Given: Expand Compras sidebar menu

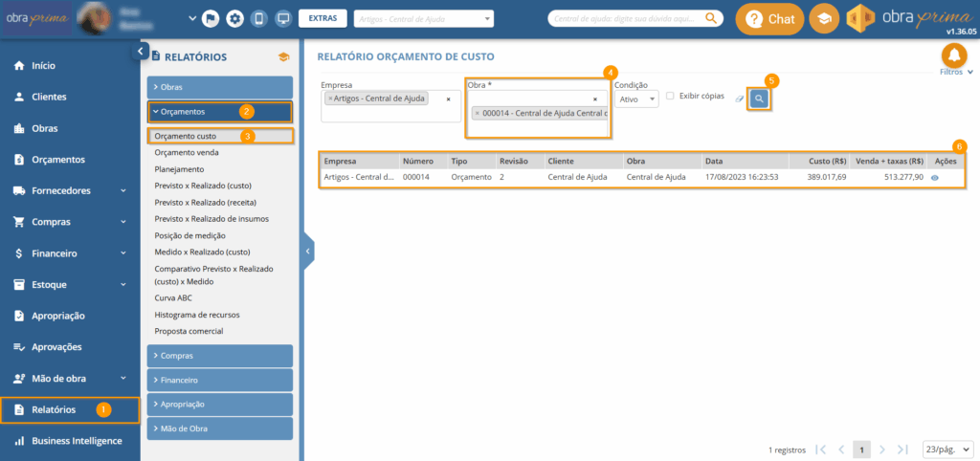Looking at the screenshot, I should (70, 222).
